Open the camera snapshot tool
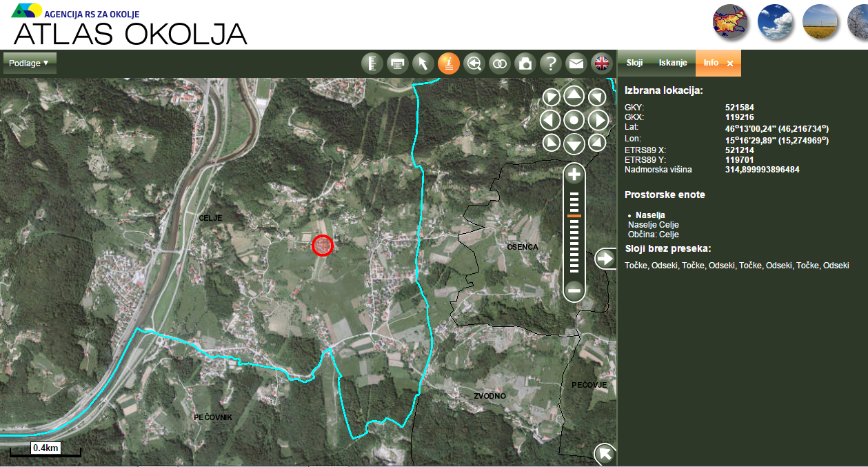This screenshot has height=467, width=868. tap(525, 63)
